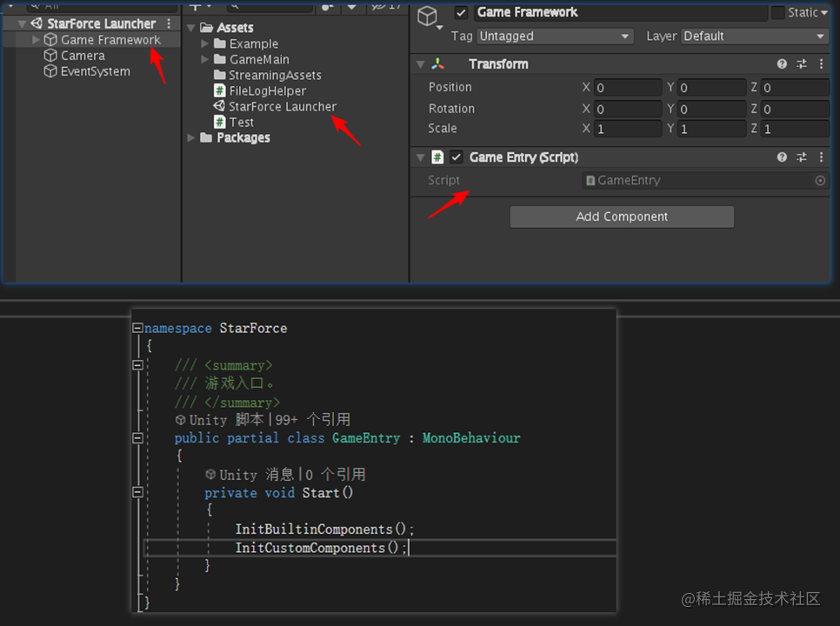Open the Layer Default dropdown
840x626 pixels.
(754, 36)
